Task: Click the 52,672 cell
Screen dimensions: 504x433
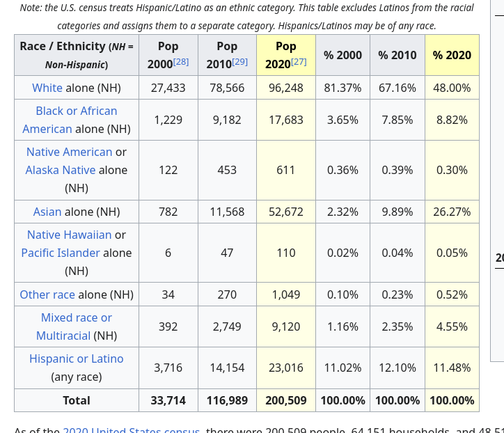Action: tap(286, 212)
